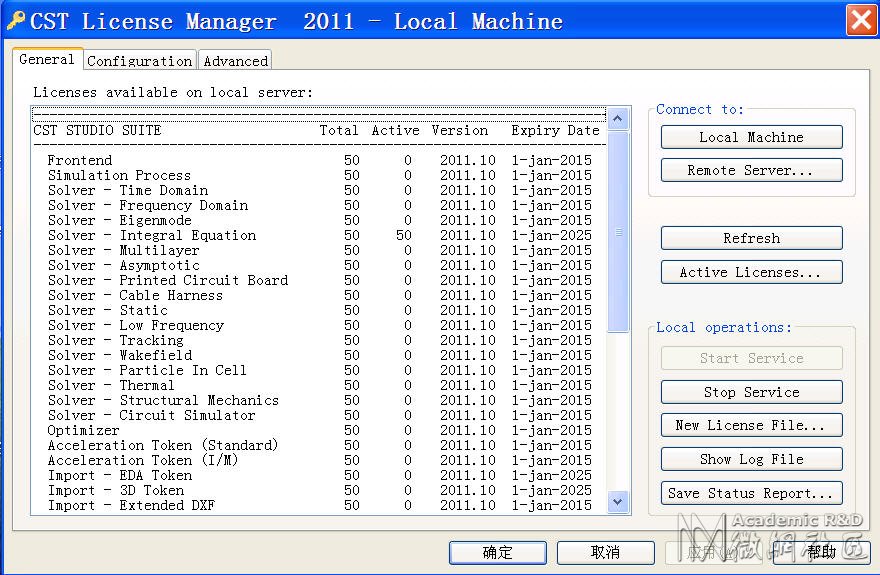Click the Total column header
Image resolution: width=880 pixels, height=575 pixels.
click(x=339, y=130)
